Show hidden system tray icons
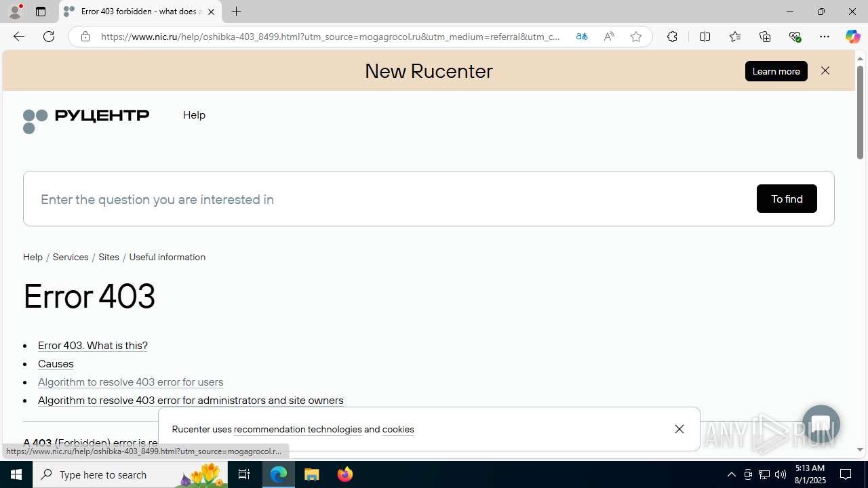The image size is (868, 488). (731, 474)
